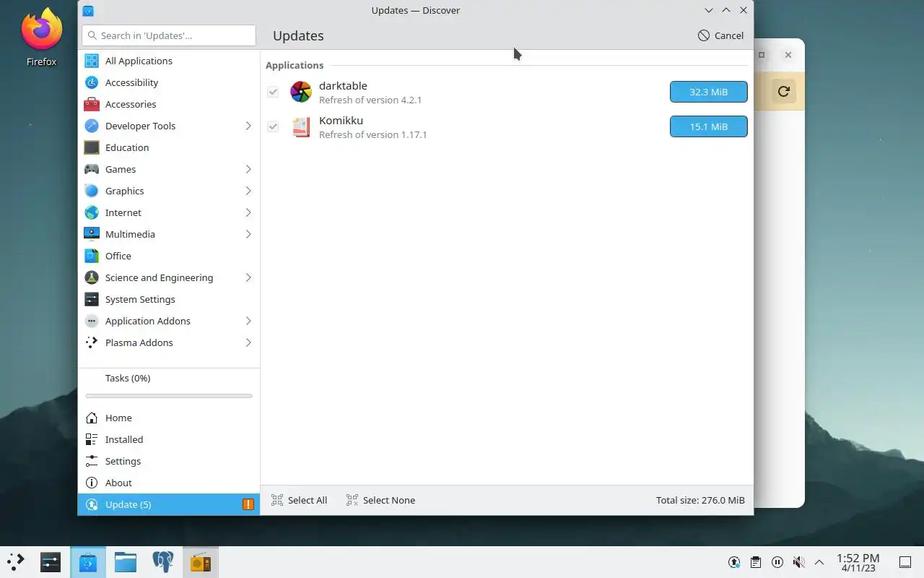
Task: Expand the Internet subcategories arrow
Action: coord(248,212)
